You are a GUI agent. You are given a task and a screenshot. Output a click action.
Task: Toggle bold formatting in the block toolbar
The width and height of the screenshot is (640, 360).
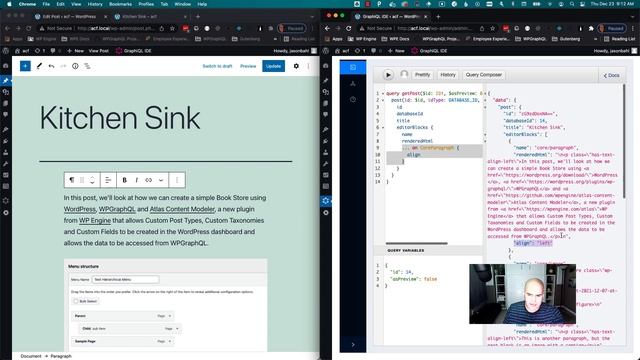[x=124, y=180]
